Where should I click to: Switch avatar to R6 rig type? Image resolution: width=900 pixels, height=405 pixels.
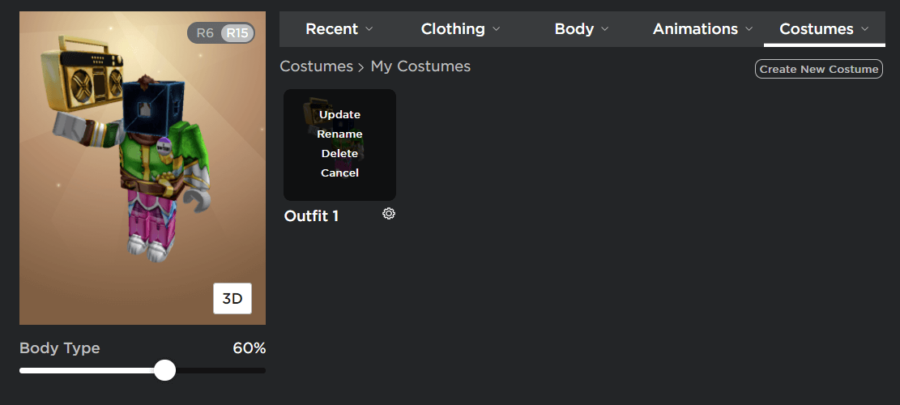click(205, 33)
